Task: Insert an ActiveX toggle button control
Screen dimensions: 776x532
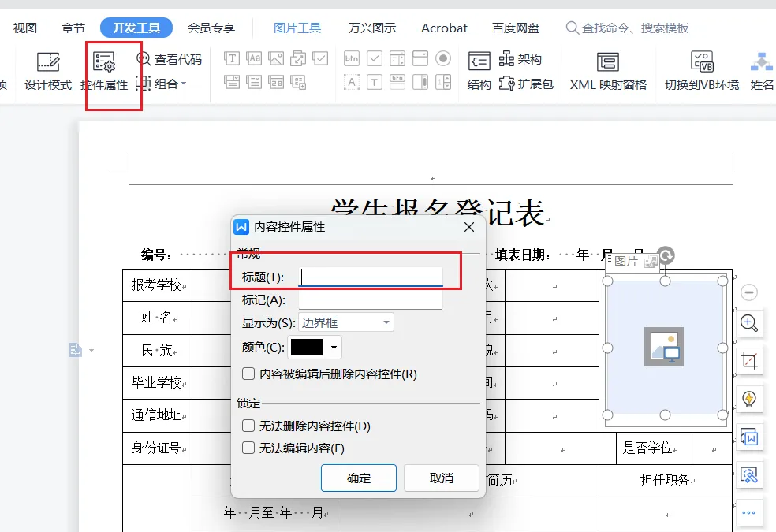Action: [x=397, y=82]
